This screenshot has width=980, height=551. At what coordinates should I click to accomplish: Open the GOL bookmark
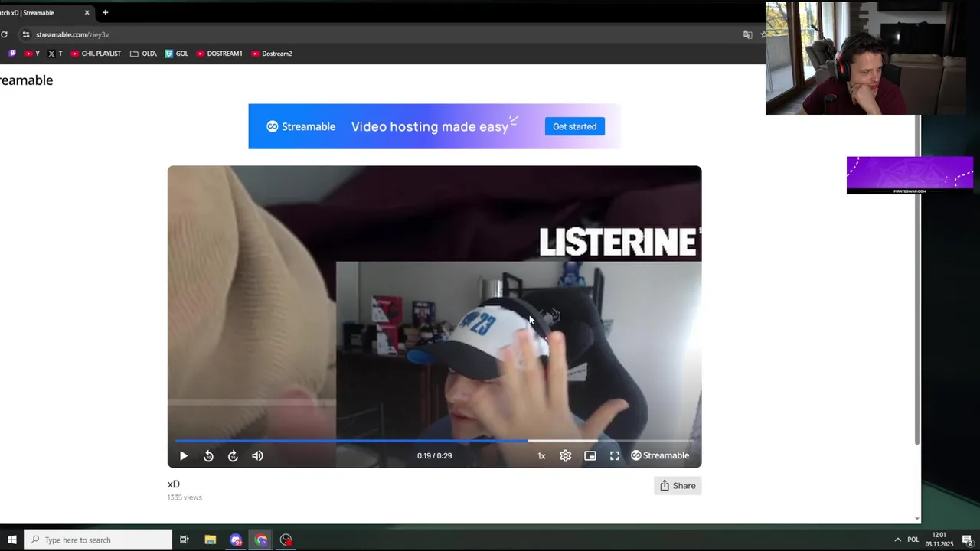pyautogui.click(x=176, y=54)
